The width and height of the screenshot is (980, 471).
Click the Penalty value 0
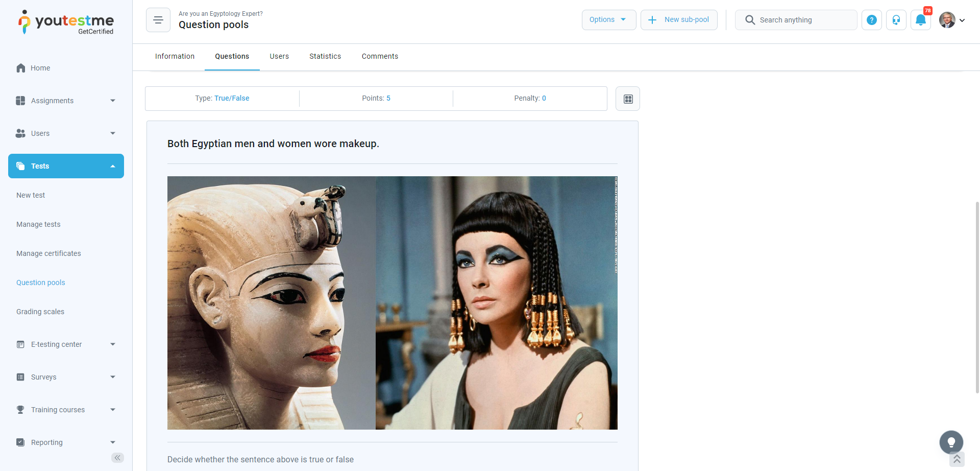[x=544, y=98]
